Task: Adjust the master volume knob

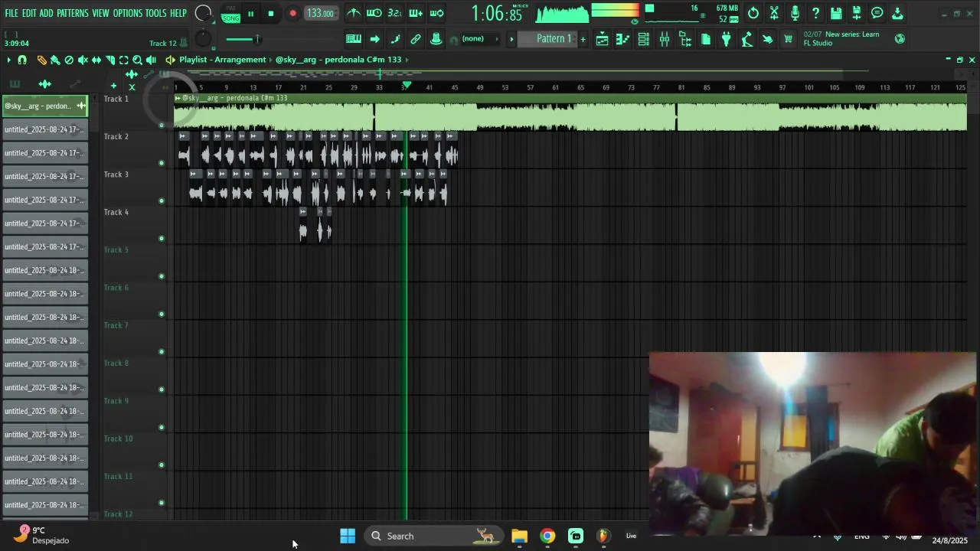Action: [x=203, y=13]
